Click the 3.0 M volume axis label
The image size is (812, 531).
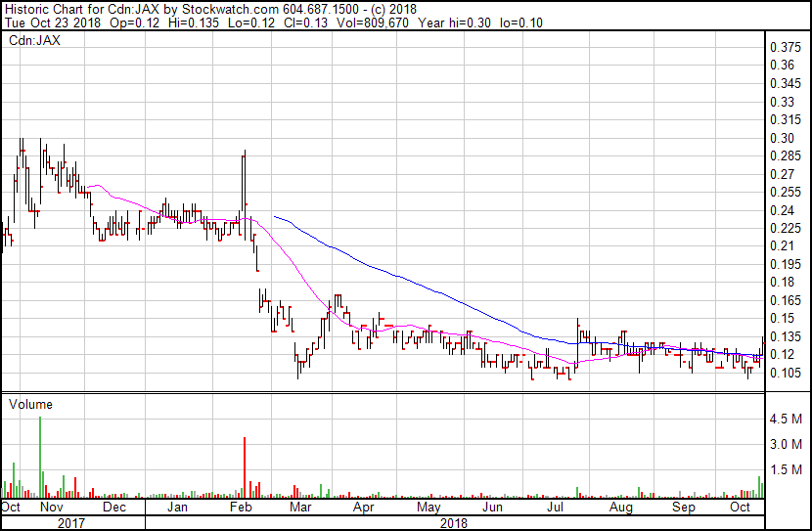coord(785,444)
